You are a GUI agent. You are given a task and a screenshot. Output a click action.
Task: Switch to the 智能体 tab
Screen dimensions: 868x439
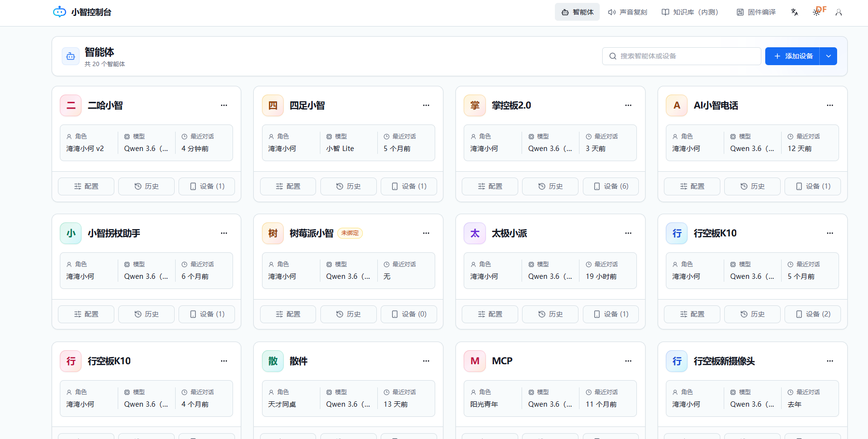[x=577, y=12]
